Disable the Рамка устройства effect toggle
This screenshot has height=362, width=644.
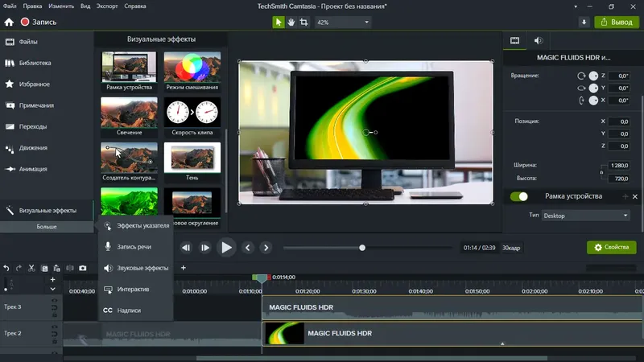coord(518,196)
